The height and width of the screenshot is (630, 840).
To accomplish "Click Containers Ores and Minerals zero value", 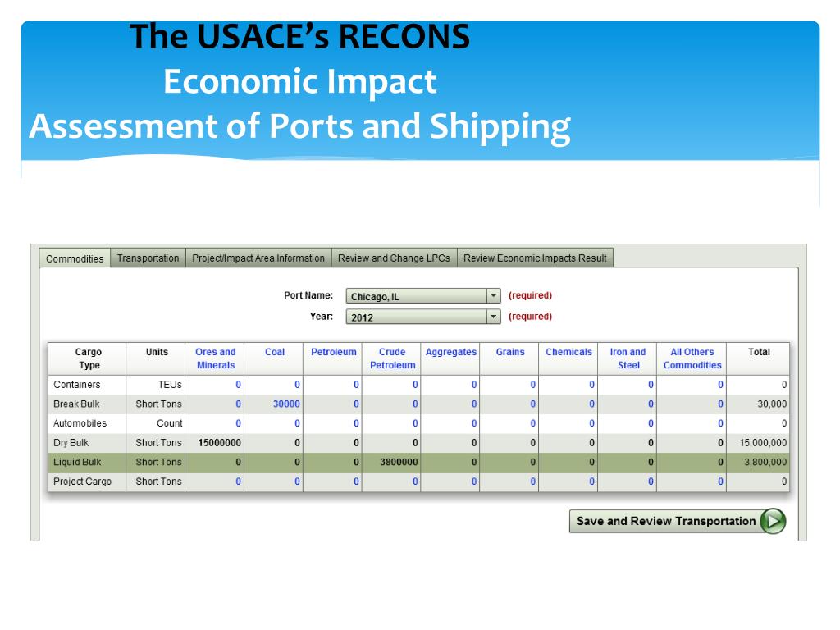I will (238, 385).
